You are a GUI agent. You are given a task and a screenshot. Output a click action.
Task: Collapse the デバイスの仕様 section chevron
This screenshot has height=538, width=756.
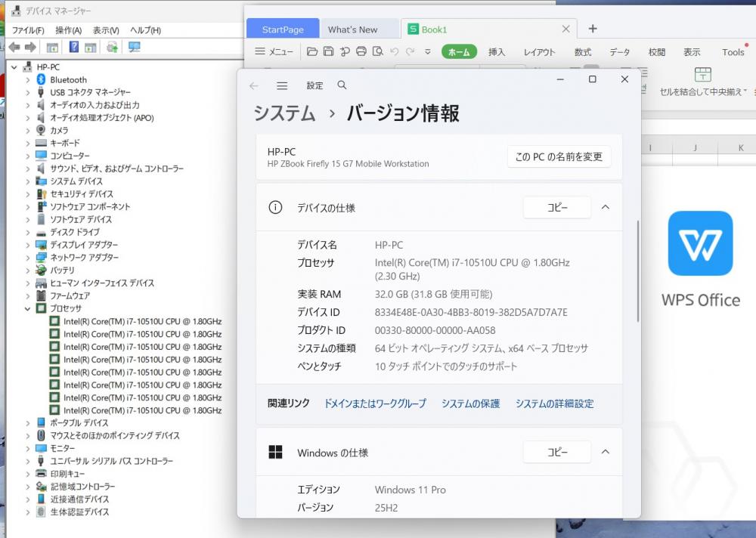click(x=605, y=207)
